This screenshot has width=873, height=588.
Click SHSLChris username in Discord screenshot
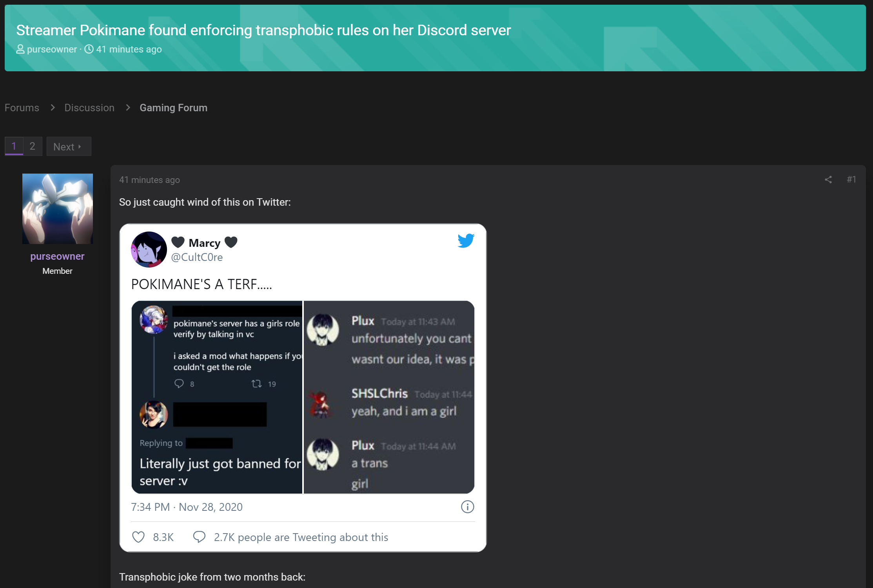[379, 393]
